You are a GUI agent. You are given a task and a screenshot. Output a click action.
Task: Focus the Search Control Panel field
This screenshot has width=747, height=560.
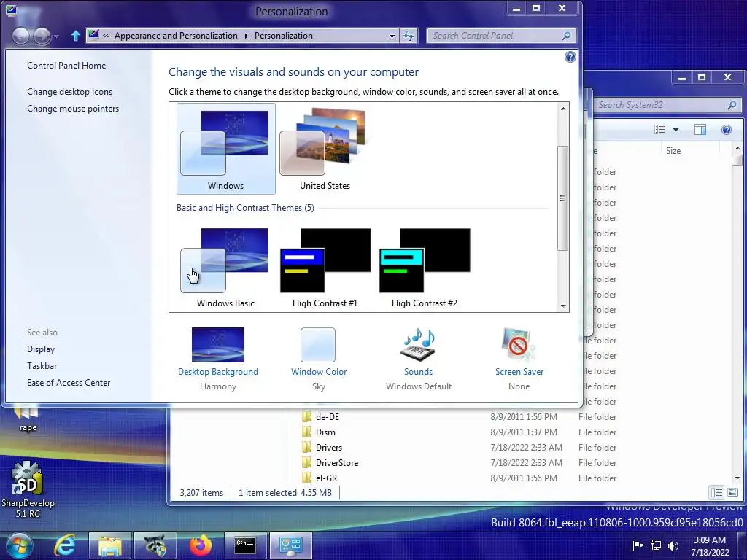pos(501,36)
